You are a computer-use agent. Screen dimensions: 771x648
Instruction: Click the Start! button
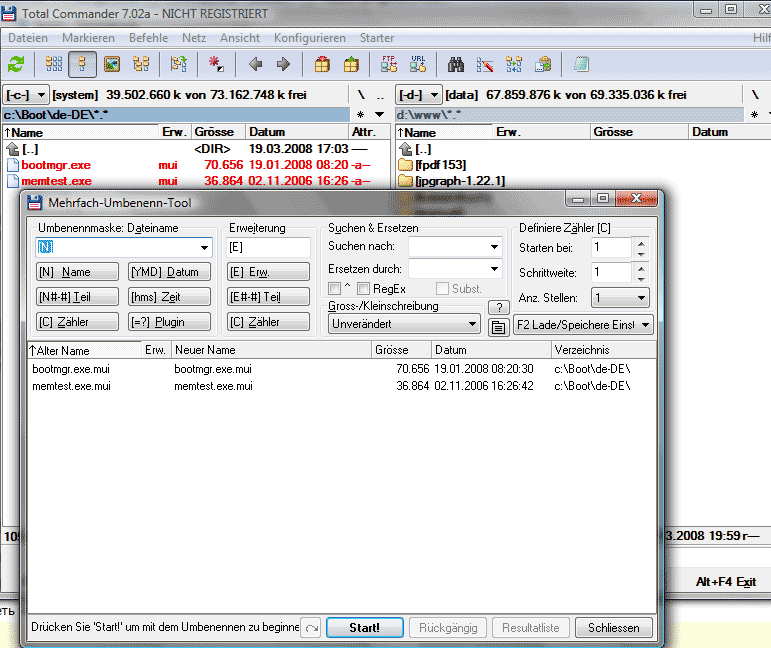coord(365,628)
